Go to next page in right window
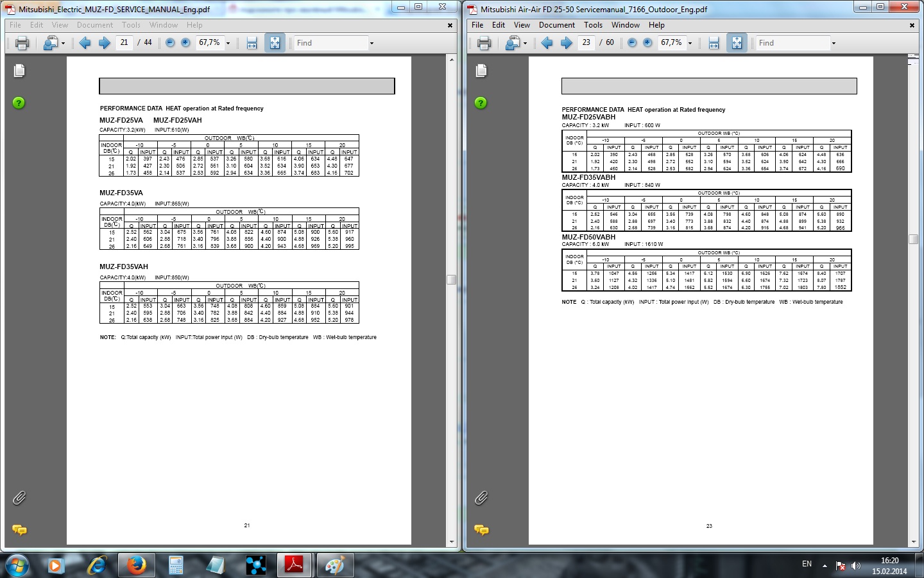Viewport: 924px width, 578px height. tap(566, 43)
